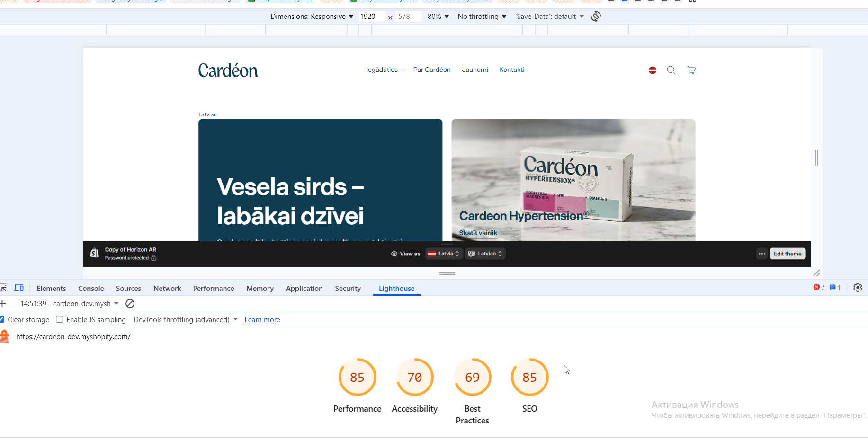The height and width of the screenshot is (440, 868).
Task: Open DevTools settings gear
Action: (x=858, y=288)
